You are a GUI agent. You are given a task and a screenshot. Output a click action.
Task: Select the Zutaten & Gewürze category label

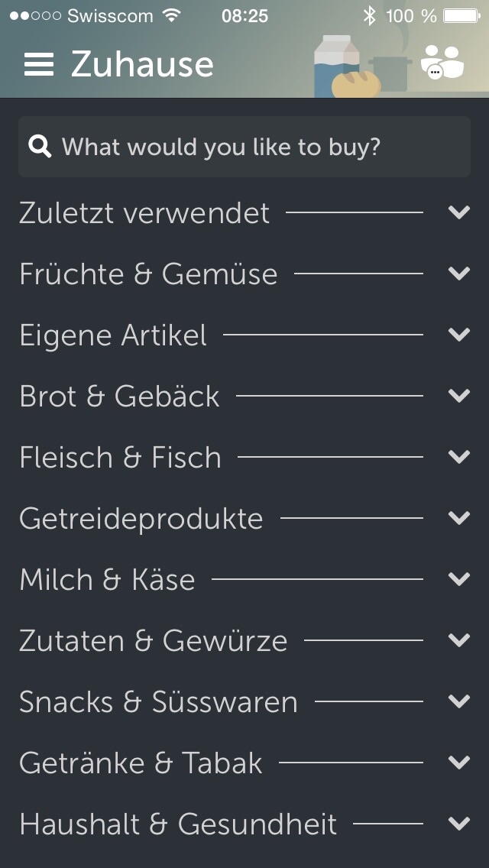click(153, 641)
